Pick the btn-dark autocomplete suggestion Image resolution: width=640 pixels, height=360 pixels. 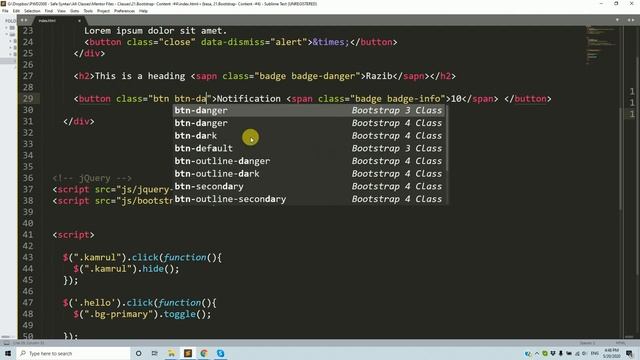pyautogui.click(x=309, y=136)
